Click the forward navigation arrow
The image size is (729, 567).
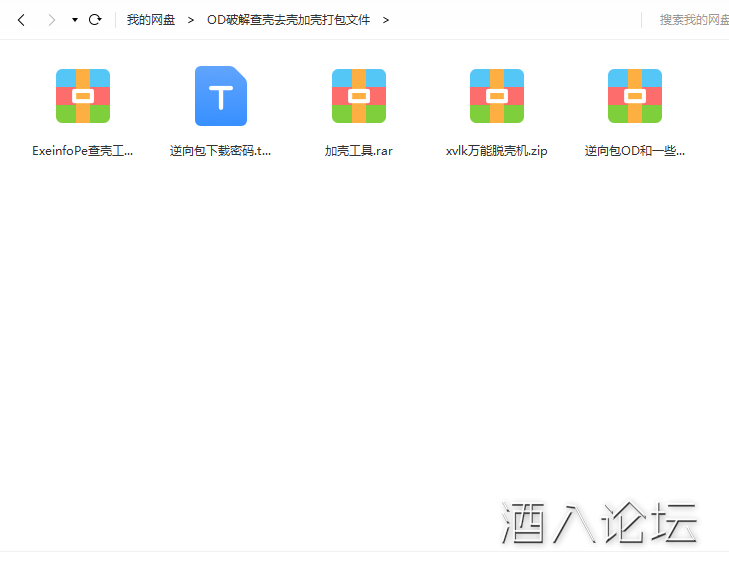point(52,20)
